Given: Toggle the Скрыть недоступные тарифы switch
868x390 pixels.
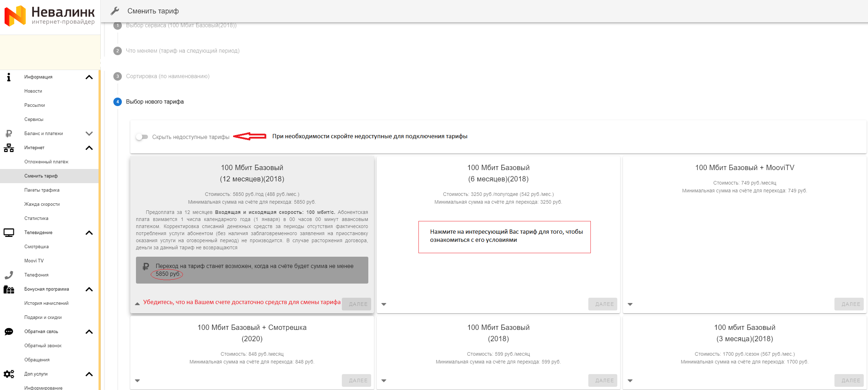Looking at the screenshot, I should pos(142,137).
